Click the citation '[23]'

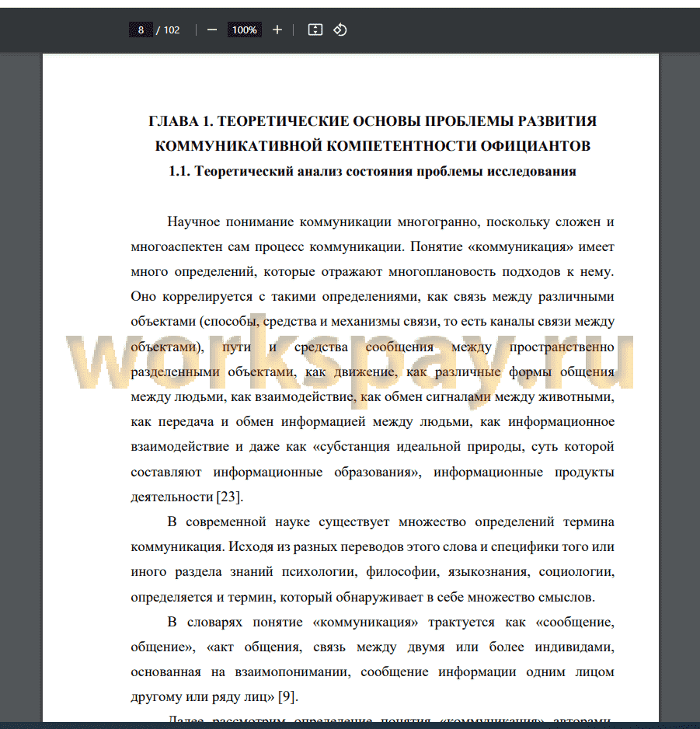click(x=230, y=497)
